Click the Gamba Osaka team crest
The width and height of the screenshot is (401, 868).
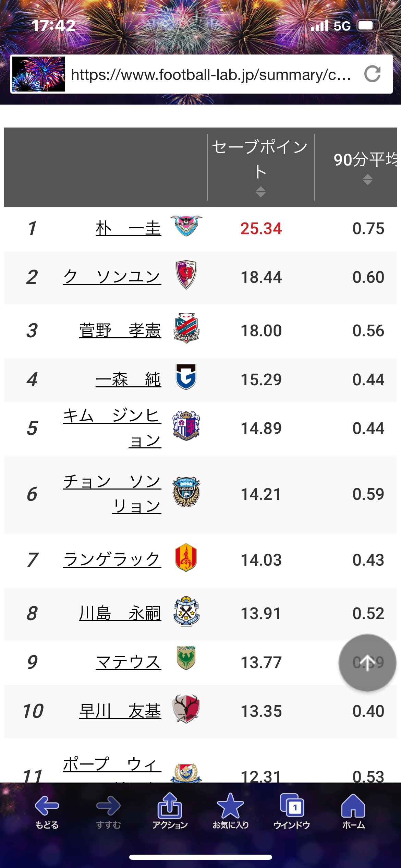[186, 377]
